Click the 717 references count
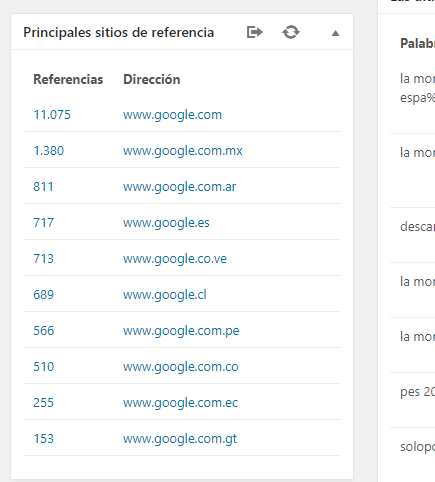The width and height of the screenshot is (435, 482). 43,223
